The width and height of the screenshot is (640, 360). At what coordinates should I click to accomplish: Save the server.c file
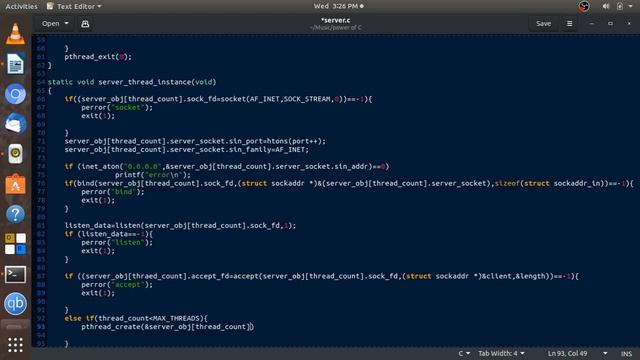pyautogui.click(x=543, y=24)
